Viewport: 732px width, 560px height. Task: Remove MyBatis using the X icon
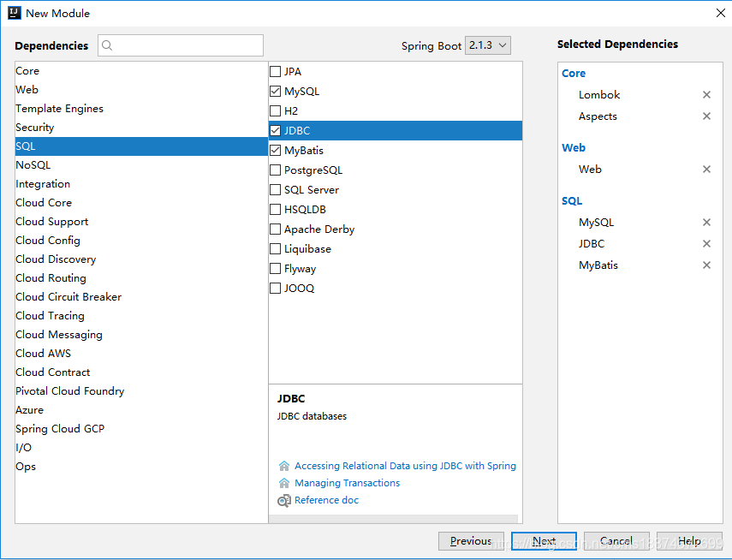(706, 265)
